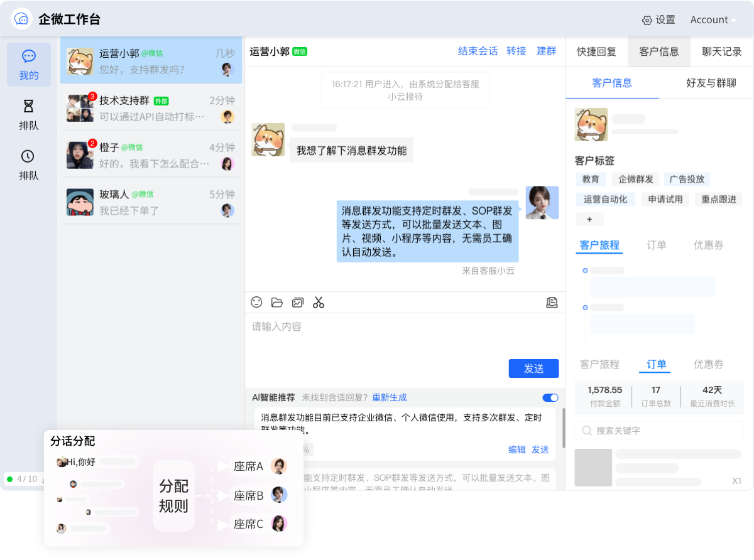Click 玻璃人's cartoon avatar in list

[x=80, y=202]
